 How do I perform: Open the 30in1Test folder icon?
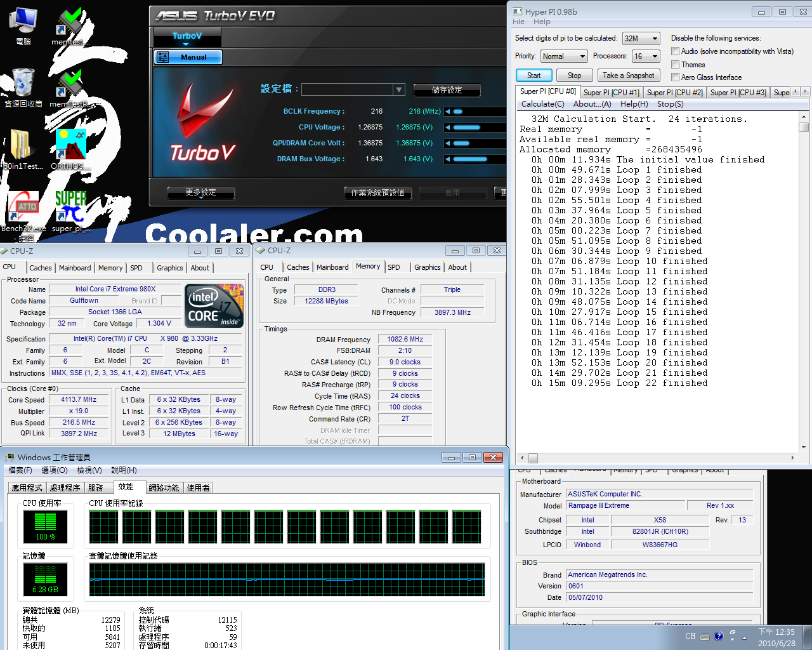23,148
